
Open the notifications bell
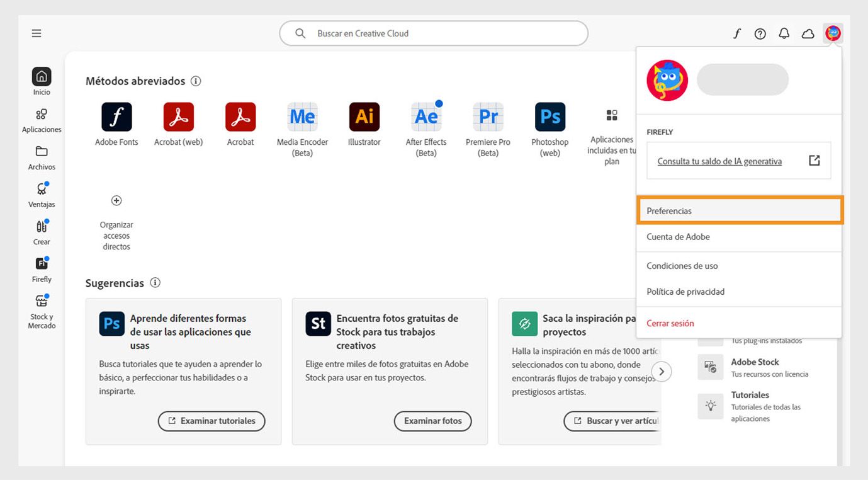(x=784, y=33)
